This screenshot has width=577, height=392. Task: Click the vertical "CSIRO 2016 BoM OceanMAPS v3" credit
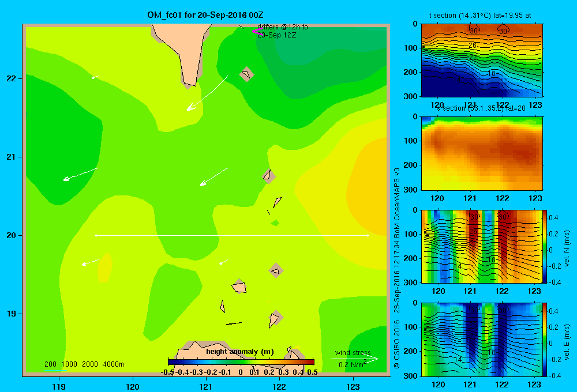tap(397, 269)
